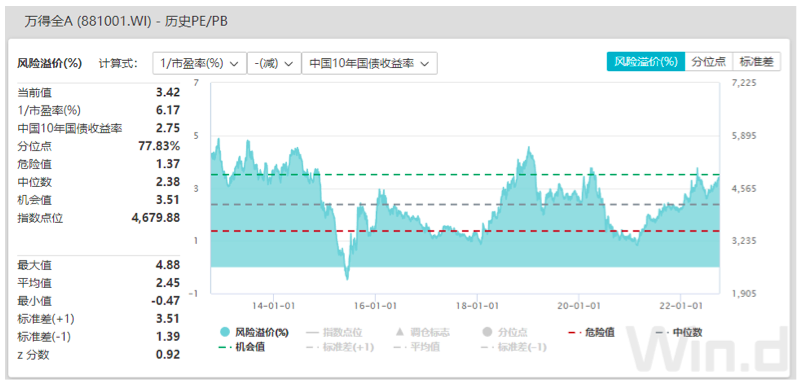The image size is (800, 387).
Task: Switch to the 标准差 tab
Action: point(757,62)
